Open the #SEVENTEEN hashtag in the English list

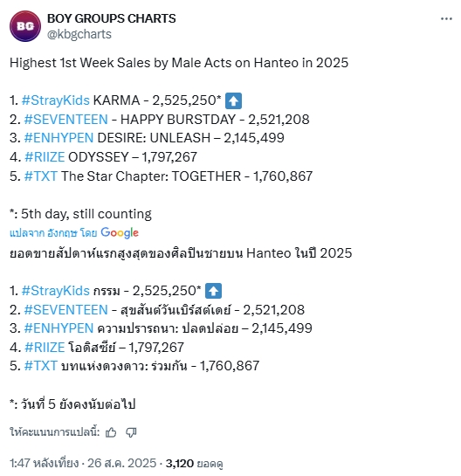[65, 120]
